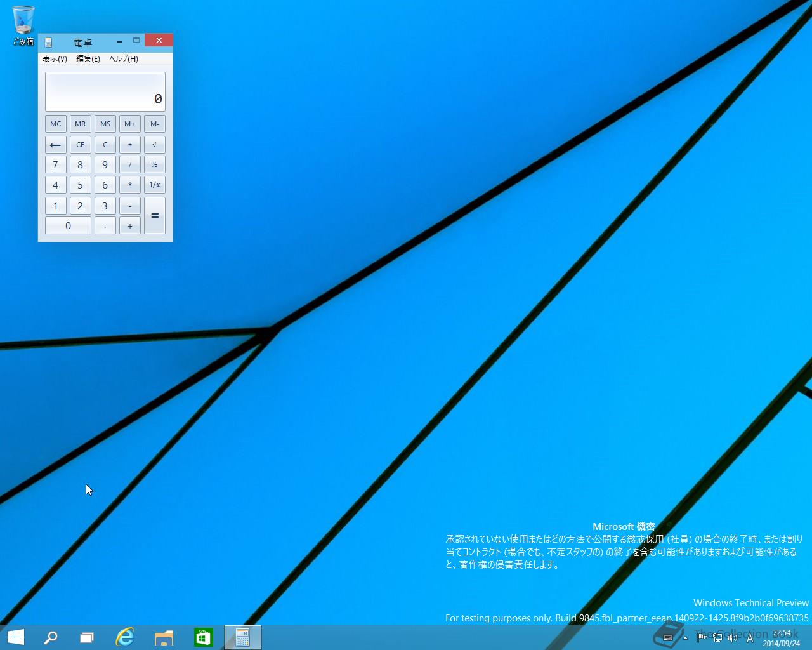Launch Internet Explorer from the taskbar
The width and height of the screenshot is (812, 650).
pyautogui.click(x=125, y=637)
